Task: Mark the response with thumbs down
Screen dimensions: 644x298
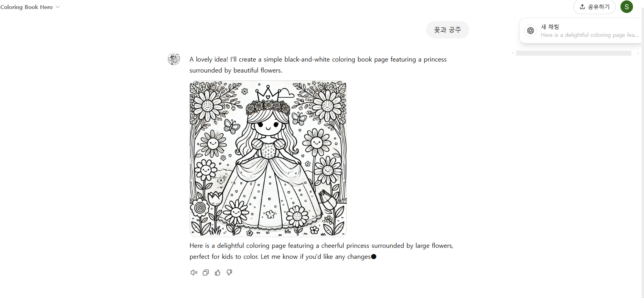Action: (229, 273)
